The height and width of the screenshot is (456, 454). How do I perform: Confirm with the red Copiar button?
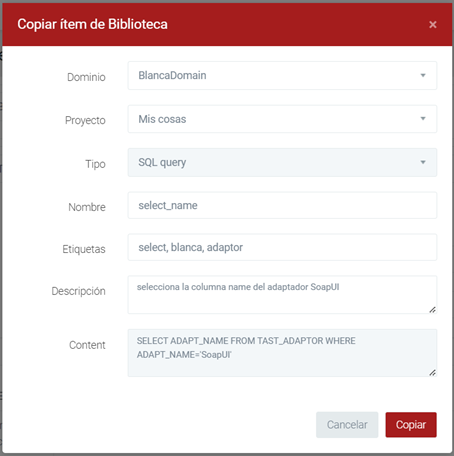[x=411, y=425]
